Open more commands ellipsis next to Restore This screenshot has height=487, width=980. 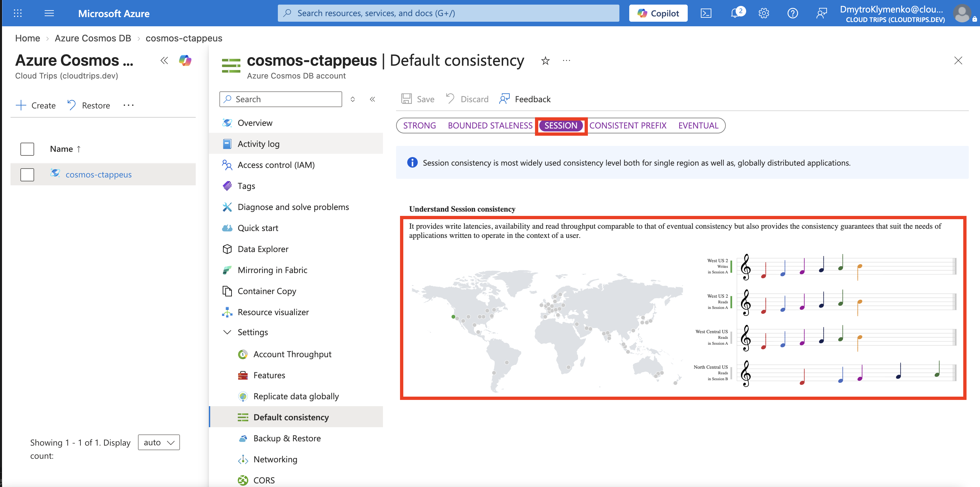tap(128, 105)
